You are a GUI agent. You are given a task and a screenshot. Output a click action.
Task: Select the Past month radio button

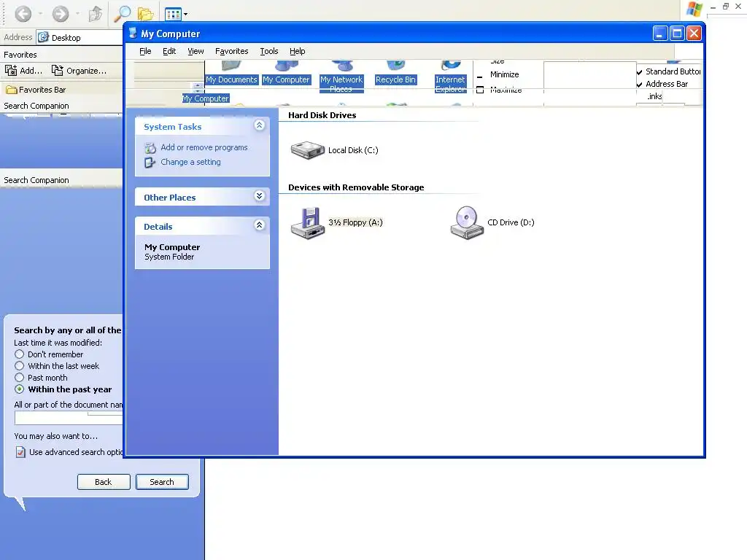pos(19,378)
